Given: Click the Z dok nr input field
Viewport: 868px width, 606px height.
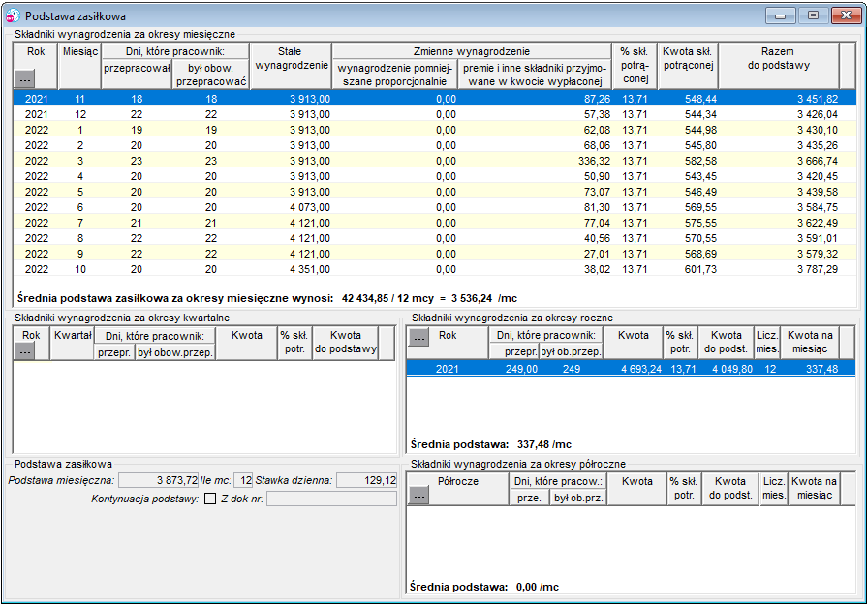Looking at the screenshot, I should click(x=331, y=499).
